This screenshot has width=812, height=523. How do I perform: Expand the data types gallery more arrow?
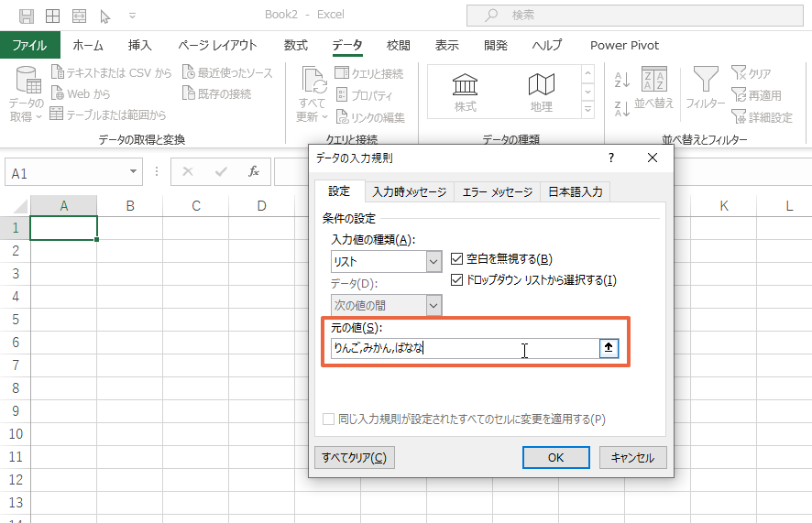click(587, 110)
